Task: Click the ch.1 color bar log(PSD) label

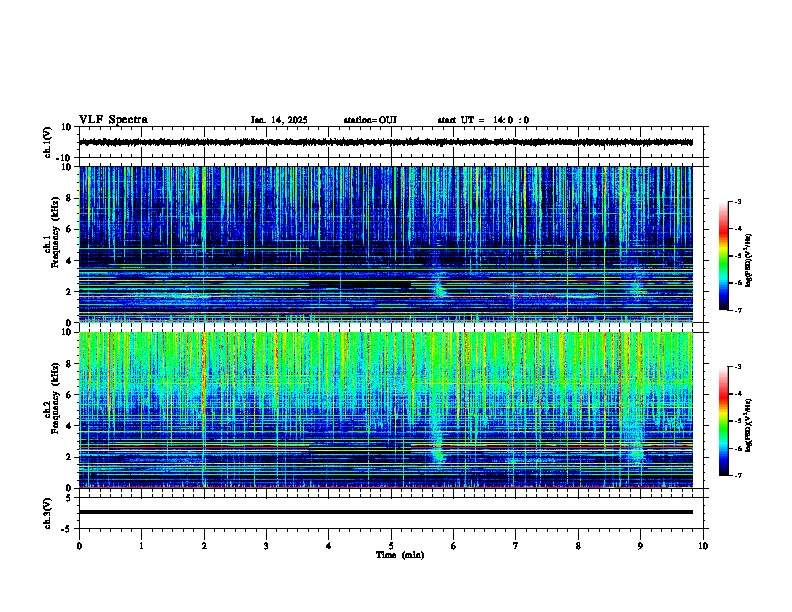Action: point(749,261)
